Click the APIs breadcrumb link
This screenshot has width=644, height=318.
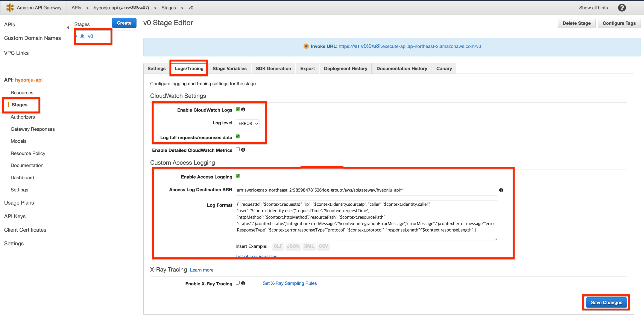pos(76,8)
